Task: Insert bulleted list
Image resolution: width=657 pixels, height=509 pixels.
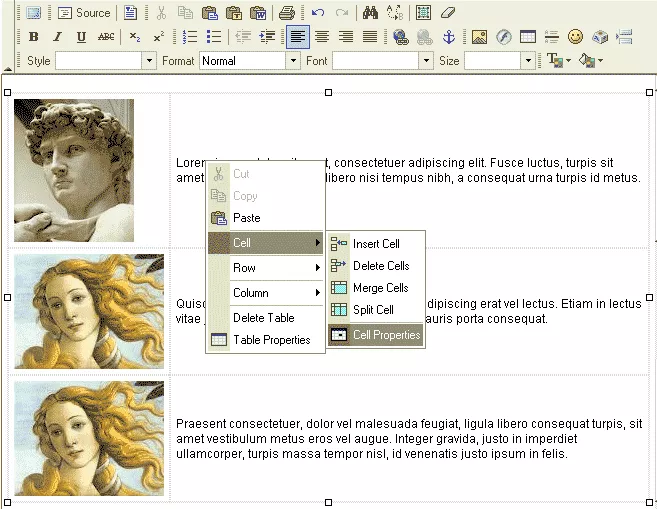Action: pos(214,37)
